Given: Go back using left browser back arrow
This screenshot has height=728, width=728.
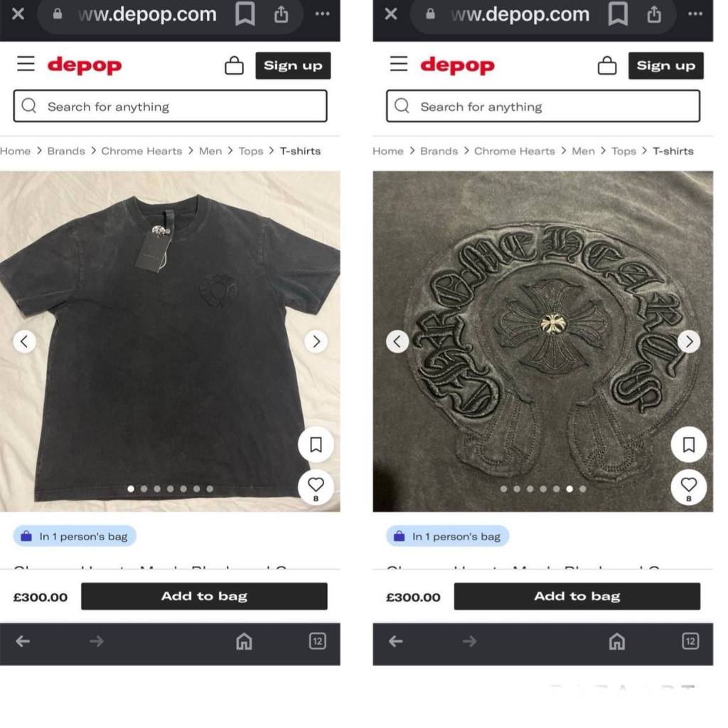Looking at the screenshot, I should [22, 642].
